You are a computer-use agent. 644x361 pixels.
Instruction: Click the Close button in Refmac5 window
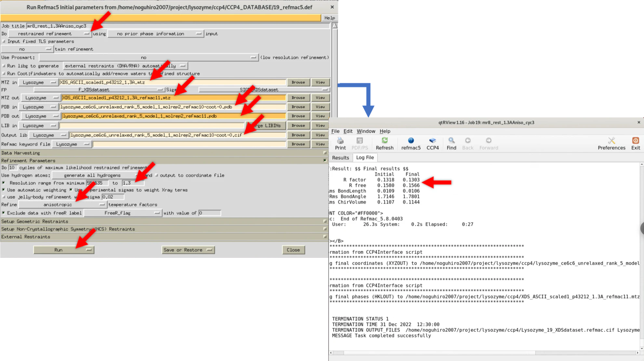(x=293, y=250)
